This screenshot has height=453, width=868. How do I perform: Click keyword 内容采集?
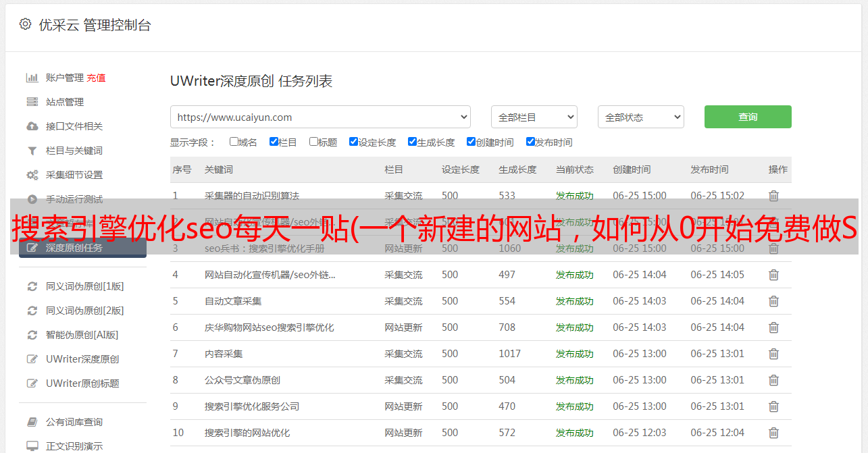coord(224,354)
